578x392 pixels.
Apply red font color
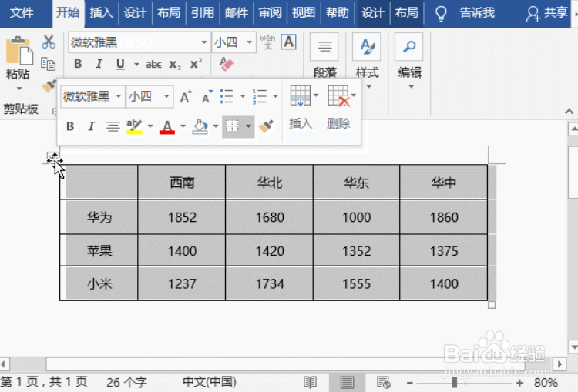click(167, 127)
